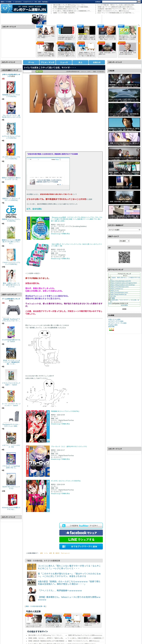
Task: Share article via the Twitter button
Action: 81,526
